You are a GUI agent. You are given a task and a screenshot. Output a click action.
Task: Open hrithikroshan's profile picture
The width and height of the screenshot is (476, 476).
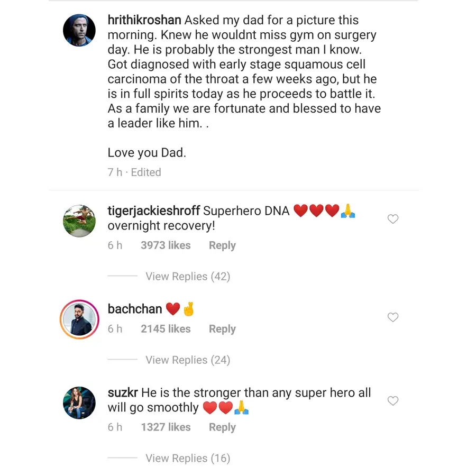point(79,30)
